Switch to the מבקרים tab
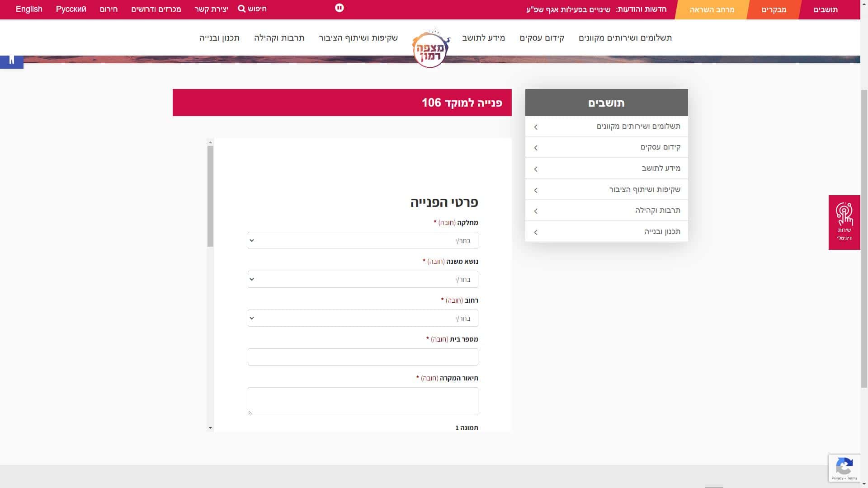868x488 pixels. click(774, 9)
